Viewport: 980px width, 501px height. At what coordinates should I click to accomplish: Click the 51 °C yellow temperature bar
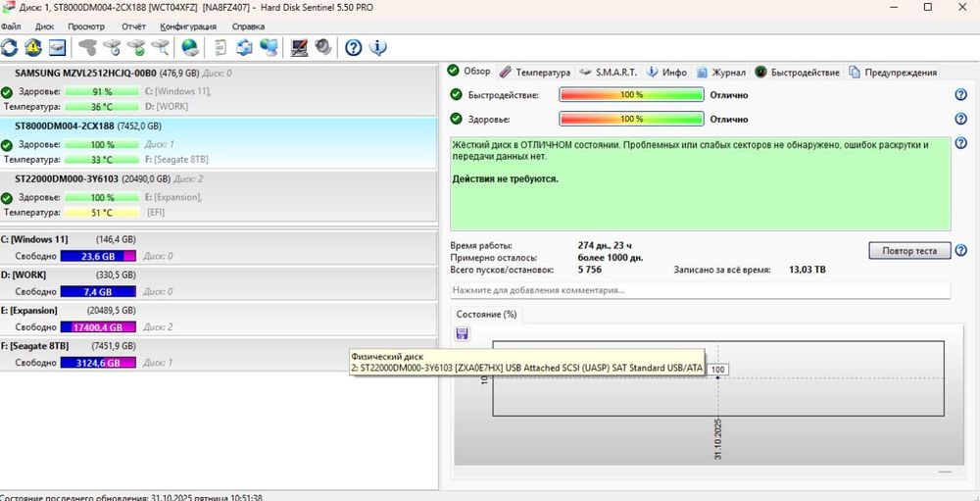coord(102,213)
